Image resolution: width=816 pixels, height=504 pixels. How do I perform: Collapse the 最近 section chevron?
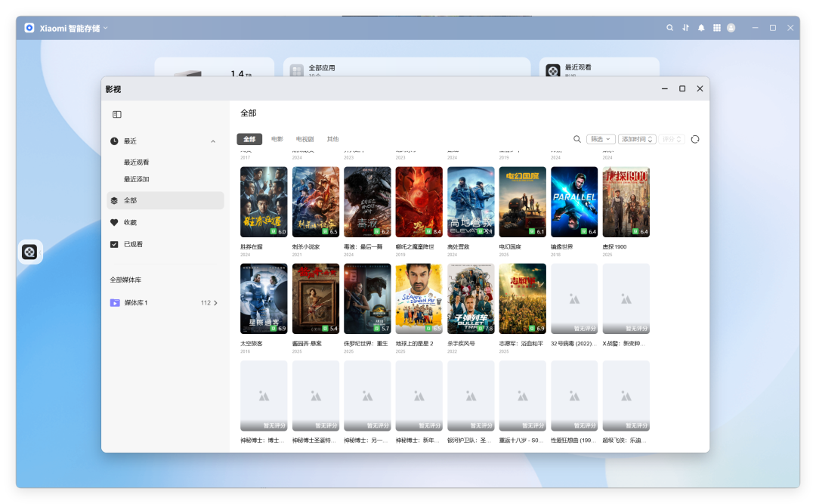click(213, 141)
